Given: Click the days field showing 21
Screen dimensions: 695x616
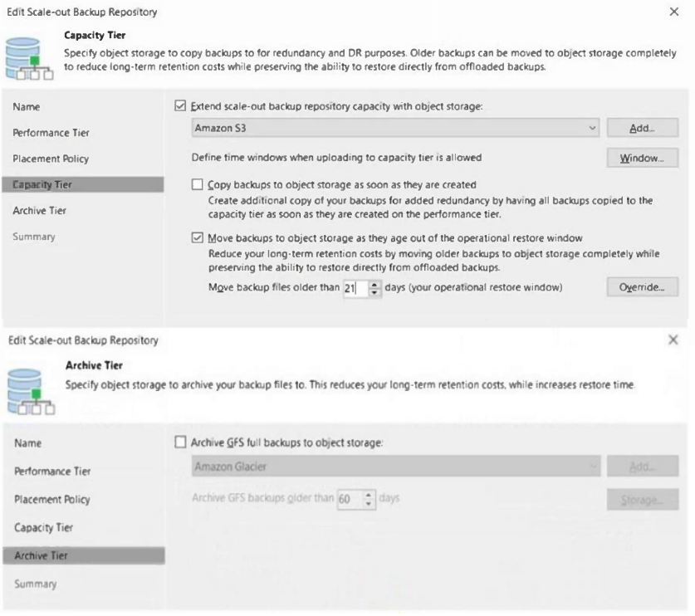Looking at the screenshot, I should coord(352,288).
